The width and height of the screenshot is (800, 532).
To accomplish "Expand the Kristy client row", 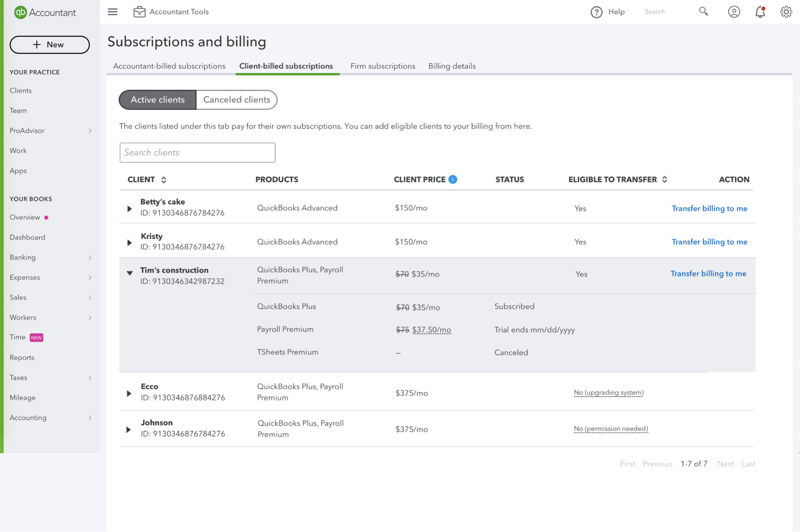I will click(x=129, y=243).
